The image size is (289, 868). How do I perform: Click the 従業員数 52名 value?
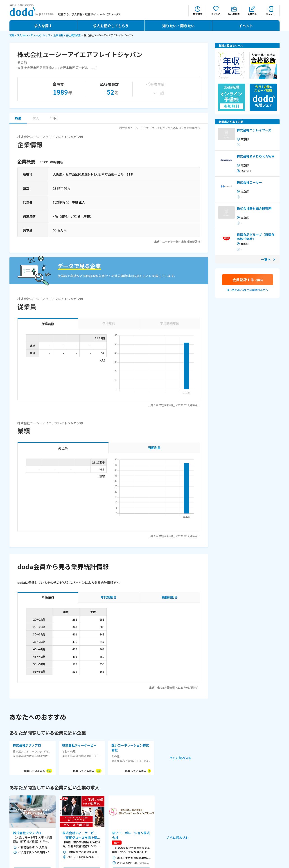coord(112,92)
